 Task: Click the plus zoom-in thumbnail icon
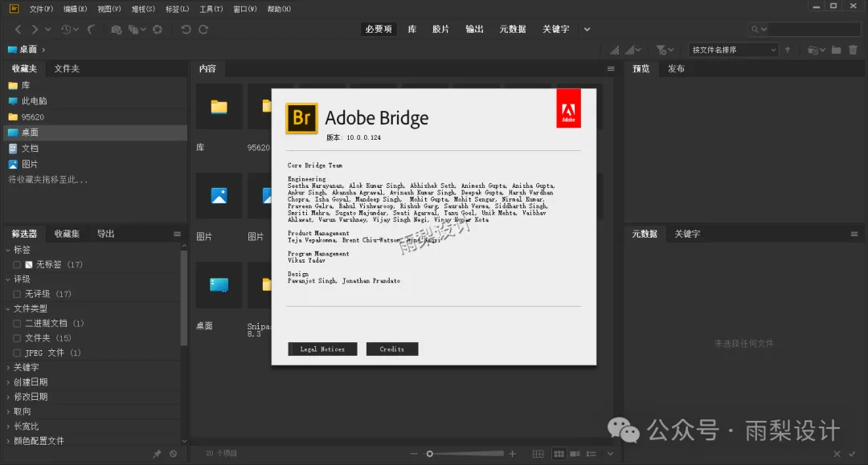[x=513, y=454]
